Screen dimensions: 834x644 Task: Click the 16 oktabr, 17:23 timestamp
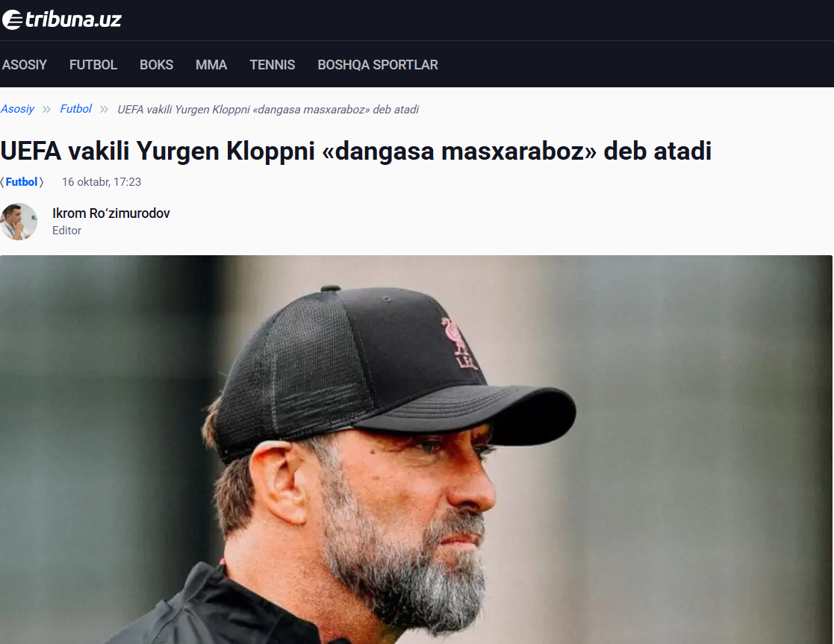pyautogui.click(x=102, y=182)
